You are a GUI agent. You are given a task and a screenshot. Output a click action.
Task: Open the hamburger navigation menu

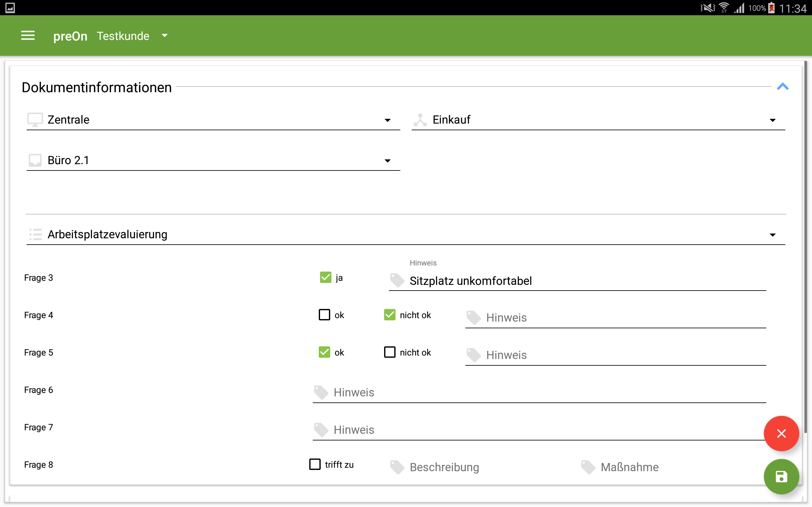[28, 35]
